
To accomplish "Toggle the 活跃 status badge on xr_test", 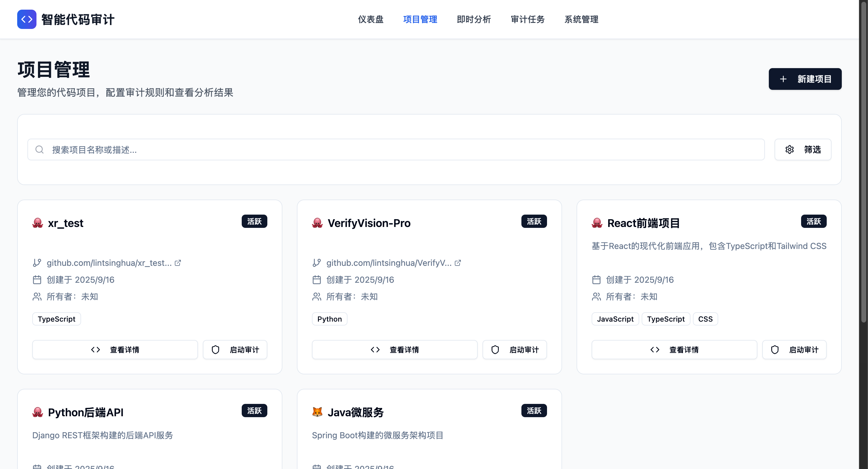I will [x=254, y=221].
